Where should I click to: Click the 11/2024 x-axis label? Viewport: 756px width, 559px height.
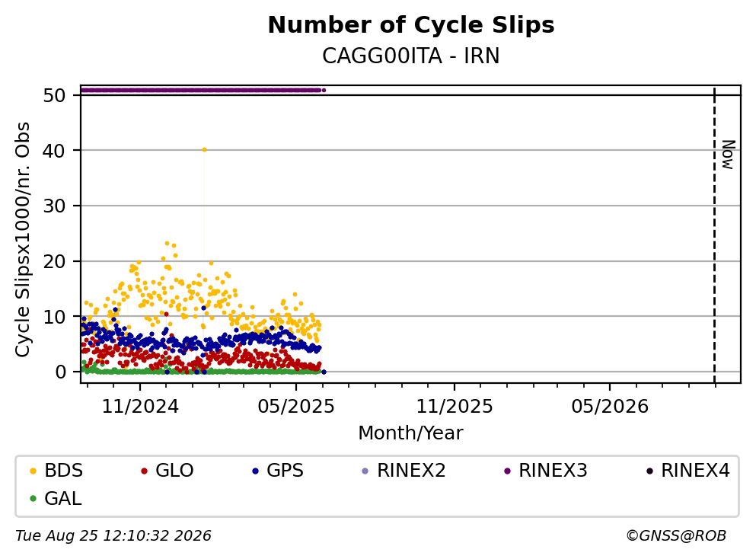coord(140,407)
